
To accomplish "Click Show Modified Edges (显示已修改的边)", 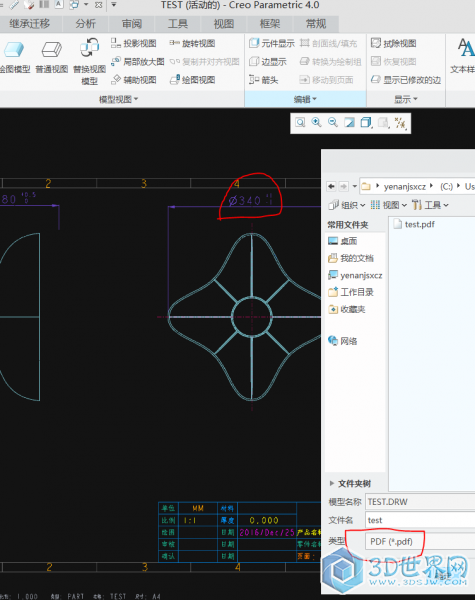I will [406, 80].
